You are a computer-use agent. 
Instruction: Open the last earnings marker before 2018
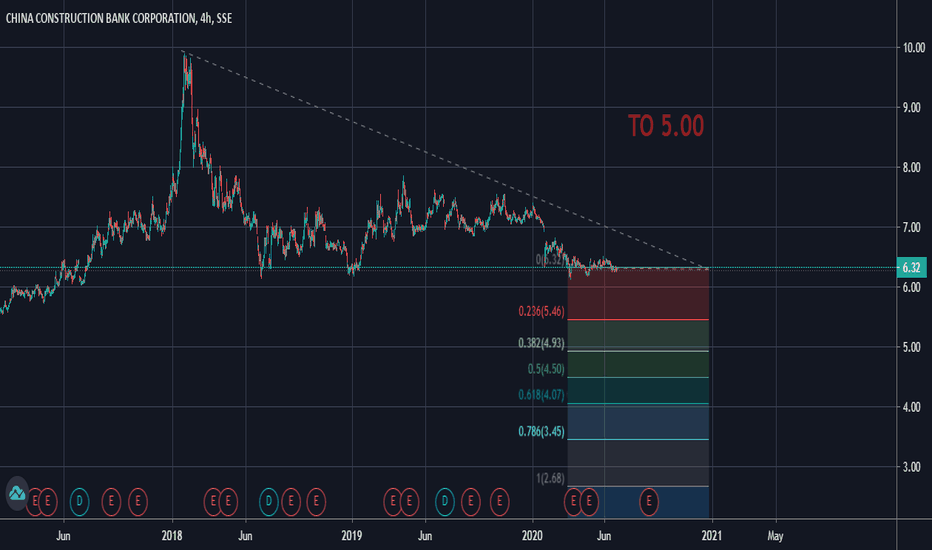138,502
